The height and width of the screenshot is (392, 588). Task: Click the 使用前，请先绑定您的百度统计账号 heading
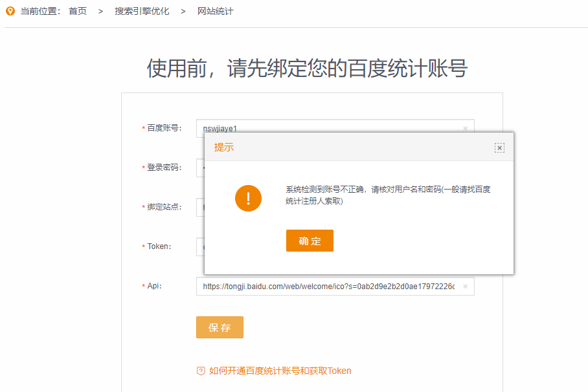click(x=307, y=68)
